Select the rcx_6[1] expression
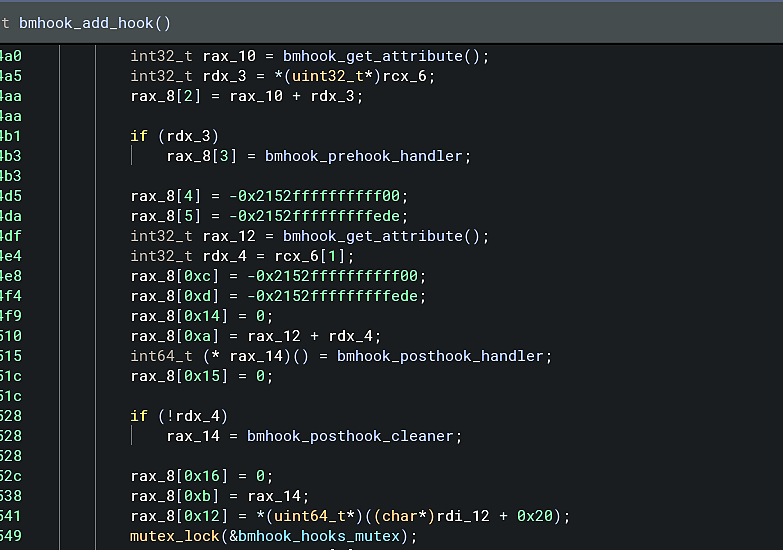 pyautogui.click(x=310, y=256)
